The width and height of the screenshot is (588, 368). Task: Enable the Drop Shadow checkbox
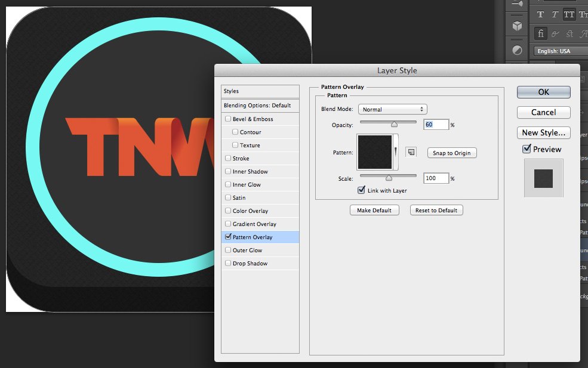coord(228,263)
